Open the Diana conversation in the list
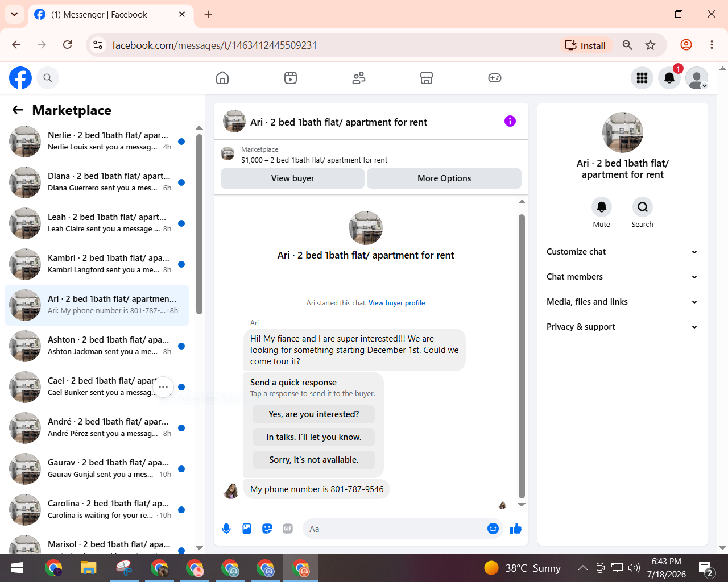728x582 pixels. [97, 182]
